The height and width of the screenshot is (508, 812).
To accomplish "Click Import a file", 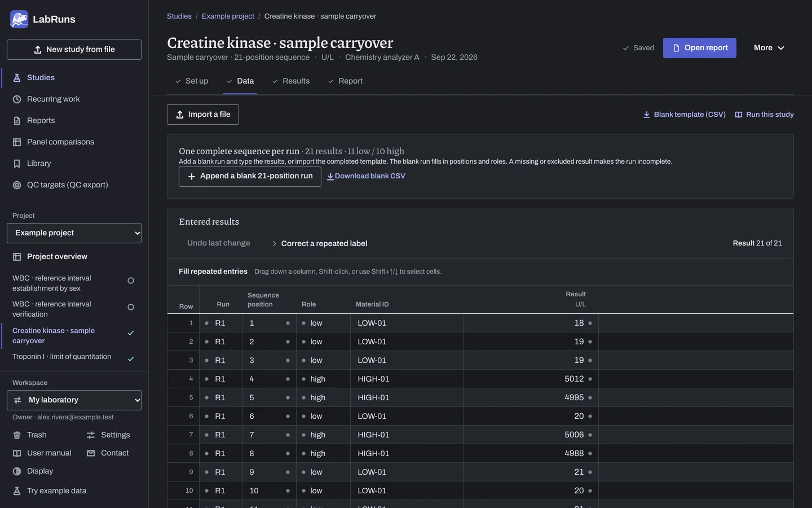I will (x=203, y=115).
